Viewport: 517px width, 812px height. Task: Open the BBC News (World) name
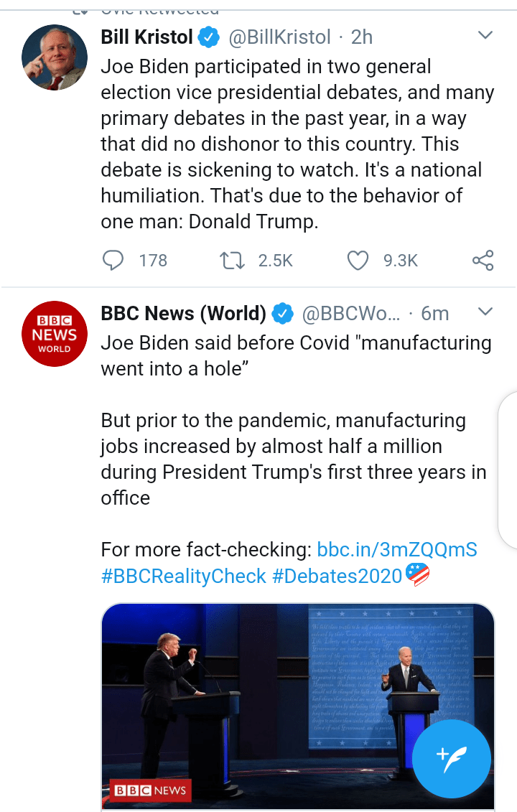pyautogui.click(x=183, y=313)
